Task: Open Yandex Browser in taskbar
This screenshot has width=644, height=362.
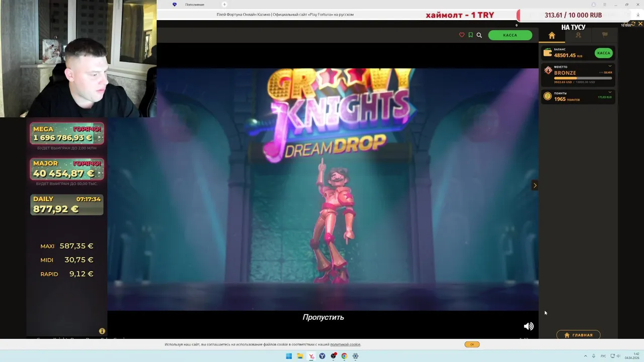Action: click(322, 356)
